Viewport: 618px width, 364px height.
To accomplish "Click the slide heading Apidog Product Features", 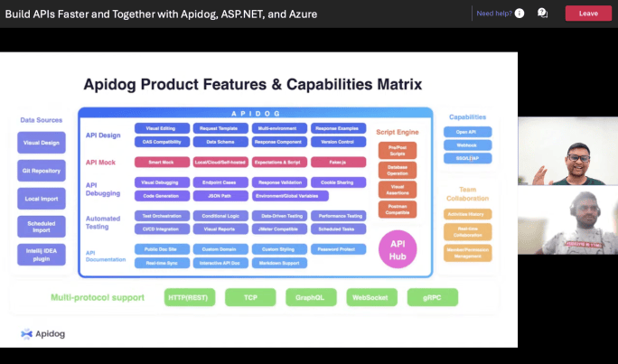I will coord(253,84).
